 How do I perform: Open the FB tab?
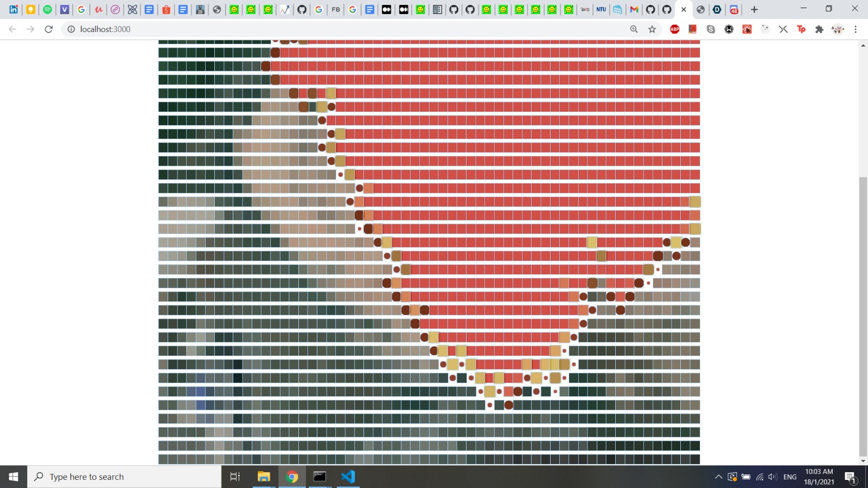click(336, 9)
